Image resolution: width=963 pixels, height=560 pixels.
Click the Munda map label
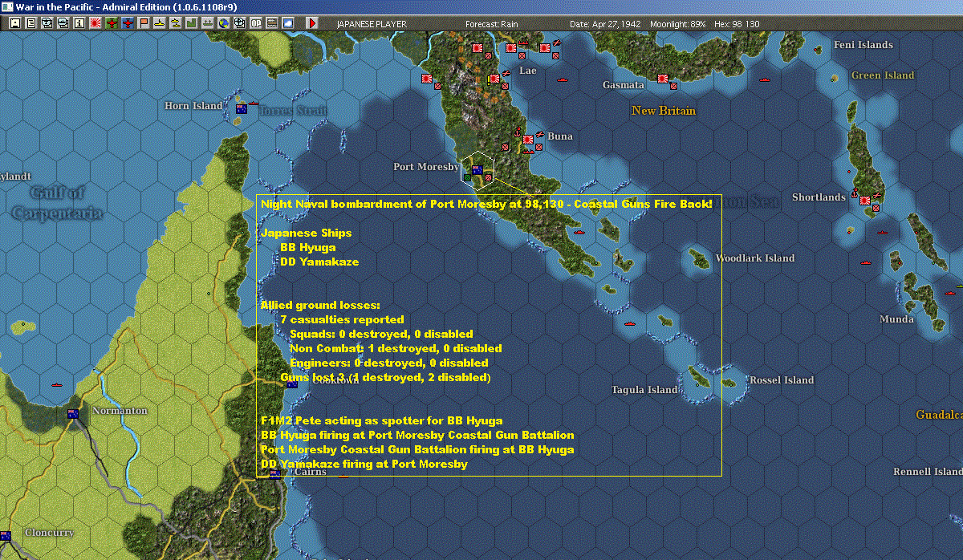click(896, 319)
